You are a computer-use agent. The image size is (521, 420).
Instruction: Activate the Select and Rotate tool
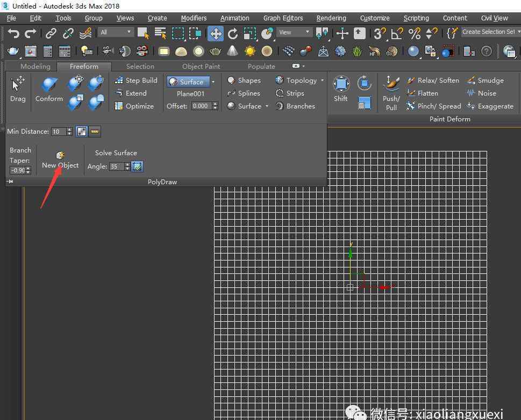pyautogui.click(x=233, y=33)
